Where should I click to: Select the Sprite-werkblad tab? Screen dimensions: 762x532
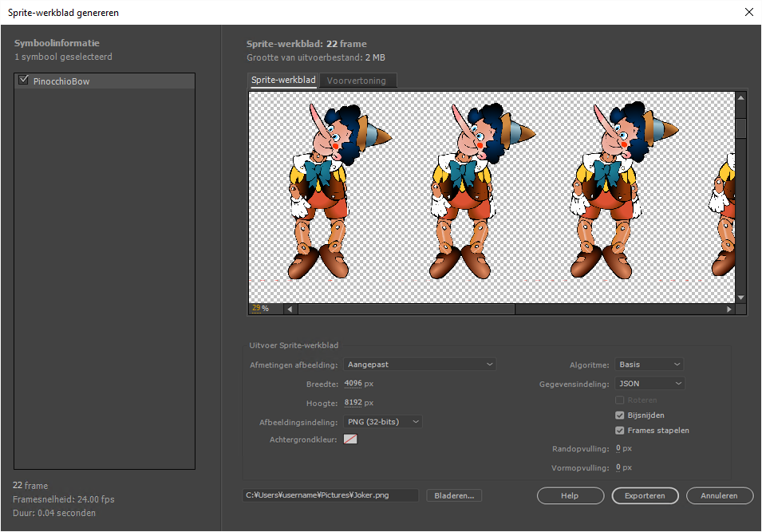point(282,80)
